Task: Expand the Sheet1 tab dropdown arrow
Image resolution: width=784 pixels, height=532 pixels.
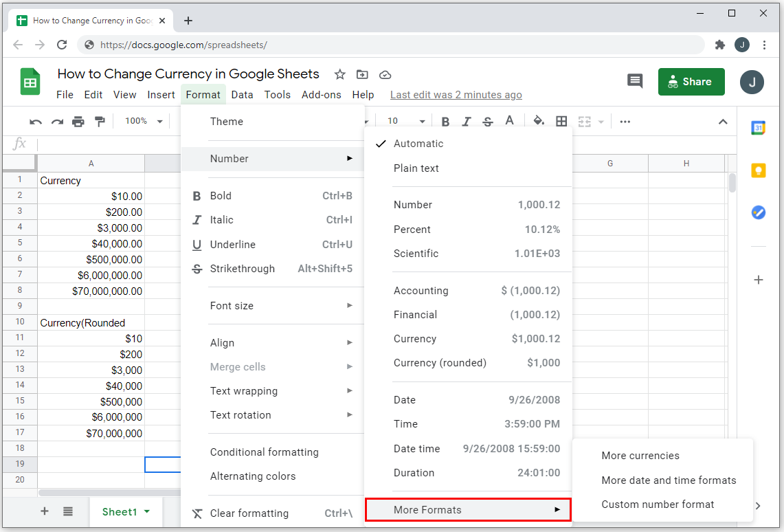Action: [147, 511]
